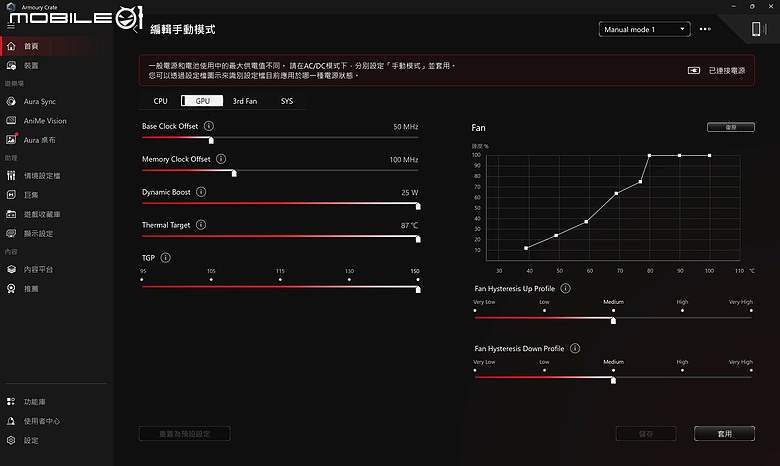Viewport: 780px width, 466px height.
Task: Set Hysteresis Up Profile to High
Action: tap(682, 310)
